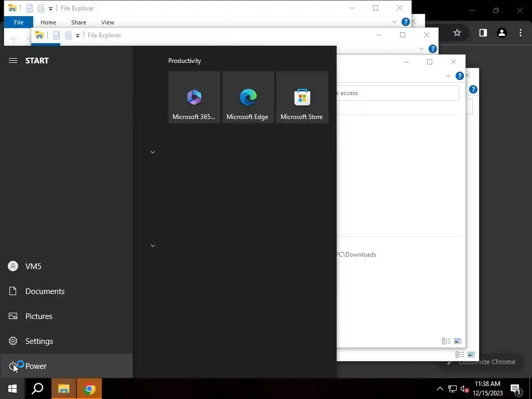Screen dimensions: 532x399
Task: Switch to details view in rearmost Explorer
Action: [460, 354]
